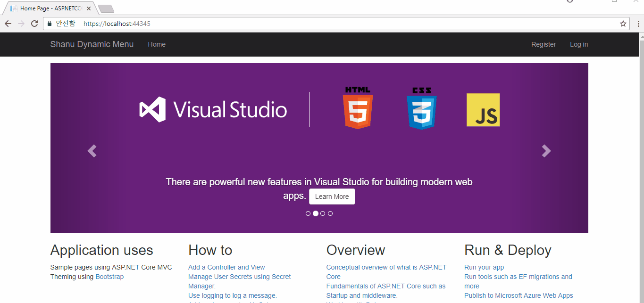Click the Learn More button

332,197
